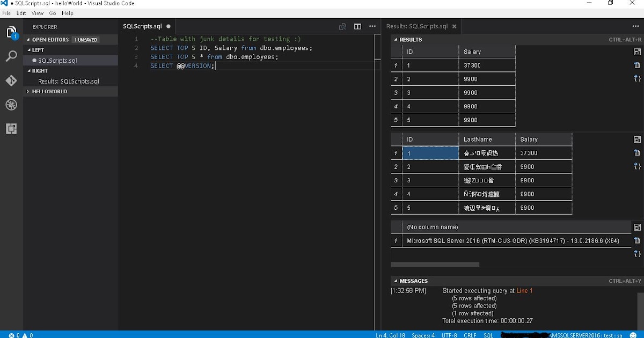The height and width of the screenshot is (338, 644).
Task: Click the Split Editor icon
Action: point(357,26)
